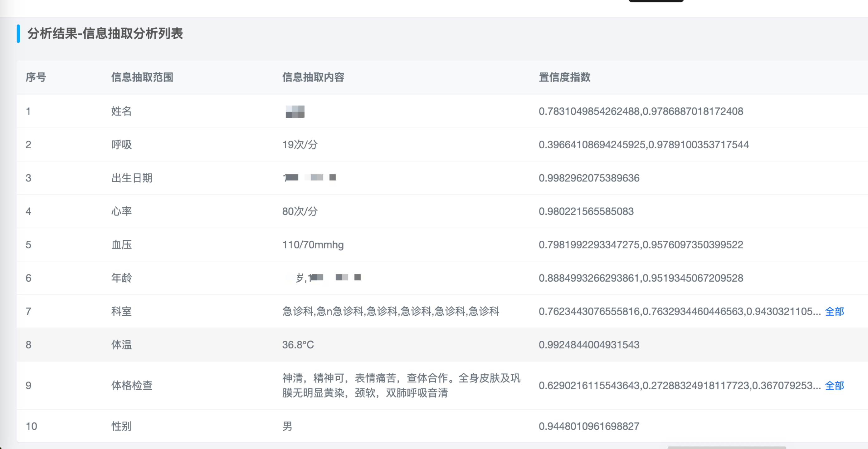Image resolution: width=868 pixels, height=449 pixels.
Task: Click the 19次/分 cell value
Action: (300, 145)
